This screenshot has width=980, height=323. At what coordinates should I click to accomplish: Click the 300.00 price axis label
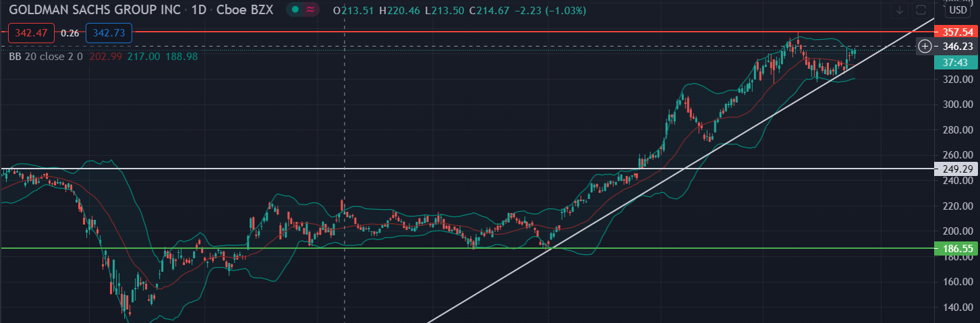(958, 105)
